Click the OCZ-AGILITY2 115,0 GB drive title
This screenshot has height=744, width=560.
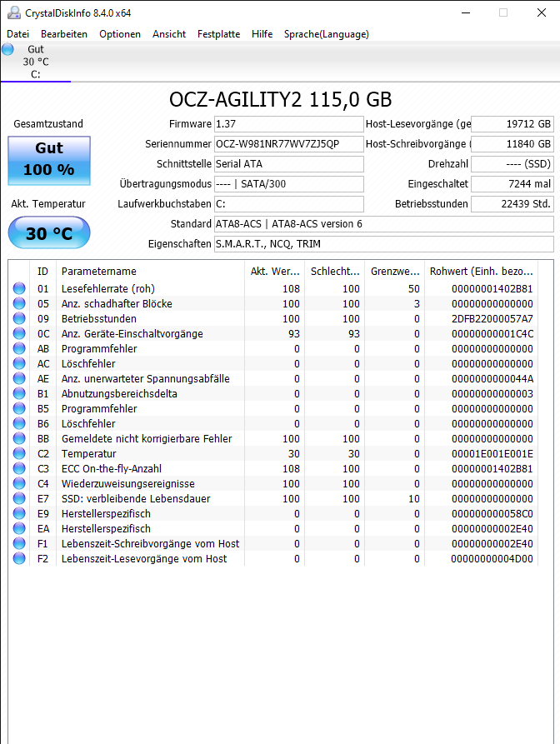click(x=281, y=100)
